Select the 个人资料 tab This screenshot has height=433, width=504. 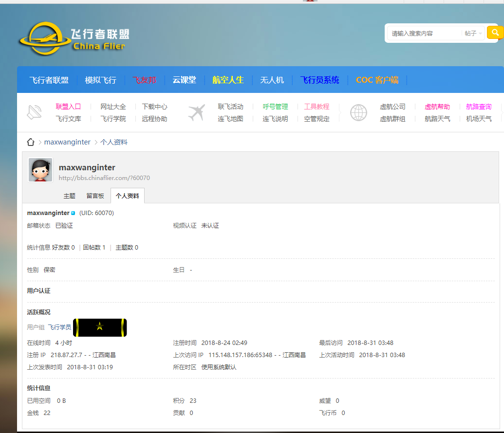[x=127, y=196]
